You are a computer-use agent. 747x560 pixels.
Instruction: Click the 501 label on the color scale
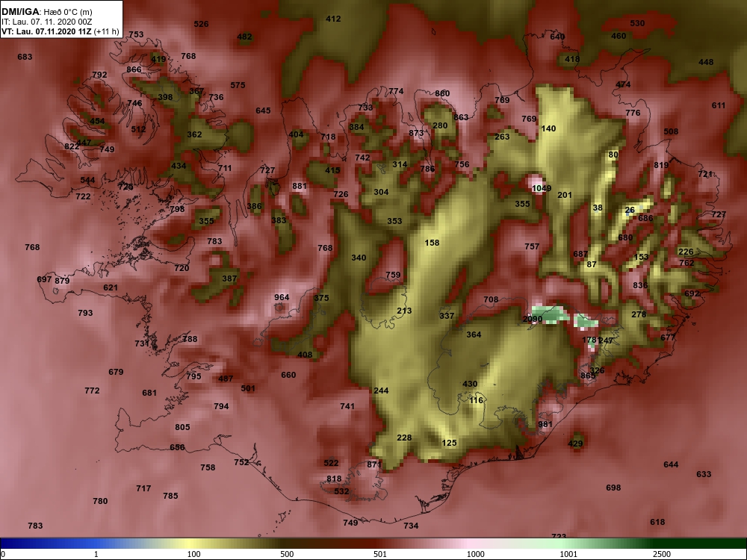(380, 554)
